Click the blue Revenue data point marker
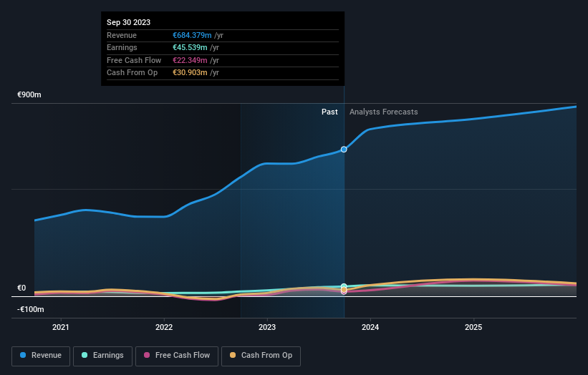Image resolution: width=588 pixels, height=375 pixels. (344, 150)
